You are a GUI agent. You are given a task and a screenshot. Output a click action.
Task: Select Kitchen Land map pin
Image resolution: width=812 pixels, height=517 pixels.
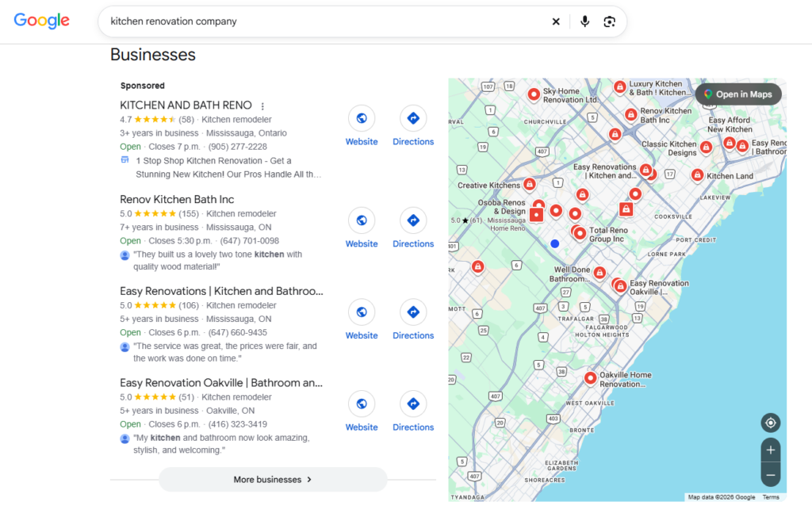click(x=698, y=175)
